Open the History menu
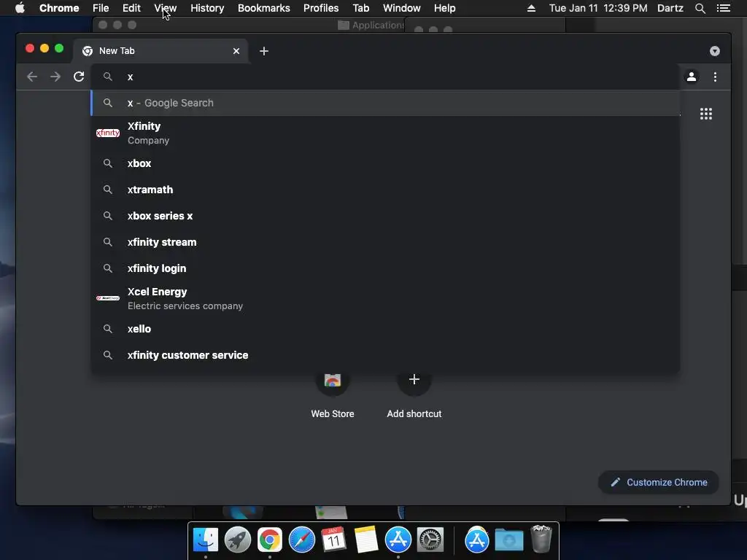The width and height of the screenshot is (747, 560). click(207, 8)
